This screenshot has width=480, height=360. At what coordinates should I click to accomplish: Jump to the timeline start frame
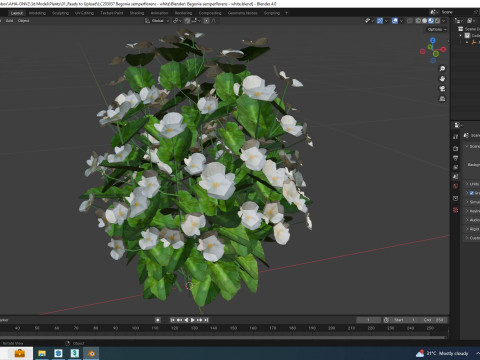(x=173, y=320)
